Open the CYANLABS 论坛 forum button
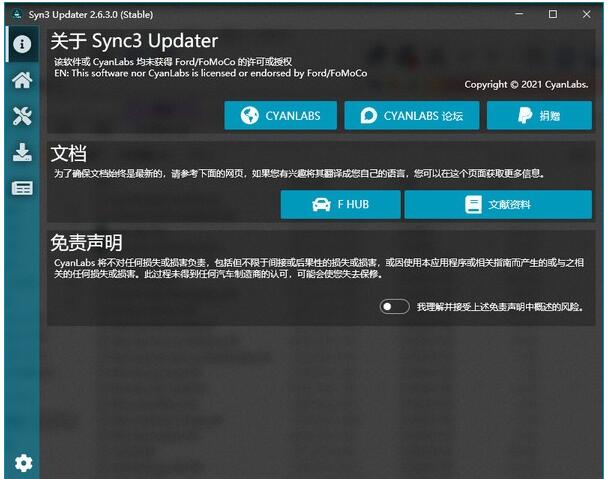This screenshot has height=479, width=608. pos(412,116)
